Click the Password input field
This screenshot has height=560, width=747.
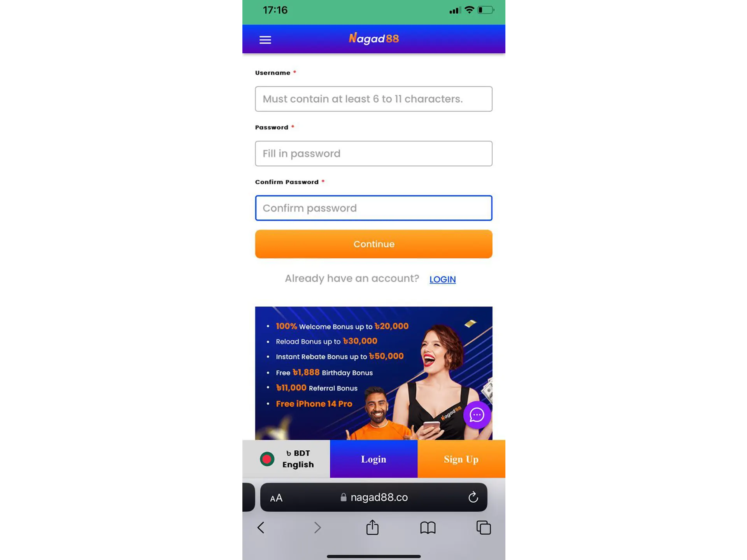point(373,154)
